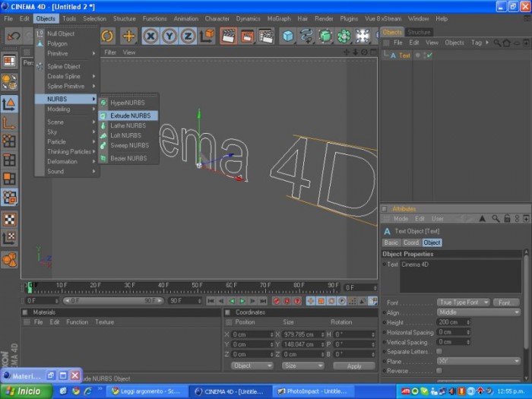This screenshot has width=532, height=399.
Task: Click Apply in Coordinates panel
Action: [x=354, y=366]
